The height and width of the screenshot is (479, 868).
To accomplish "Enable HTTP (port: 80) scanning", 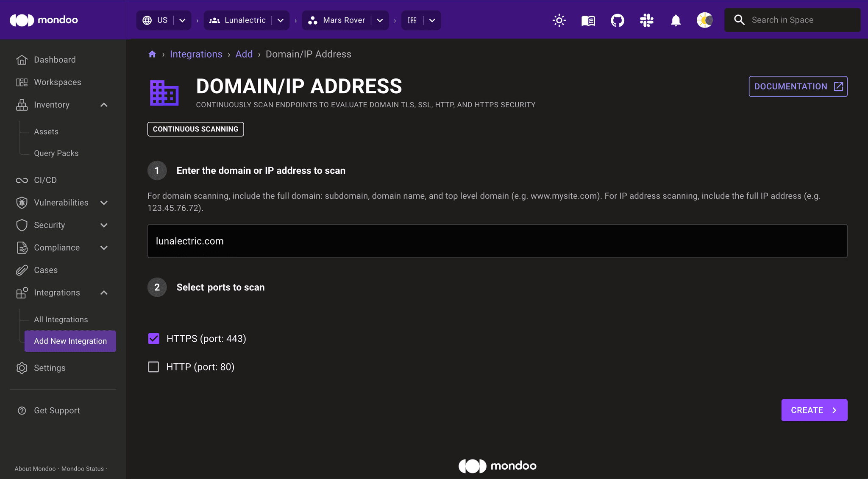I will 153,367.
